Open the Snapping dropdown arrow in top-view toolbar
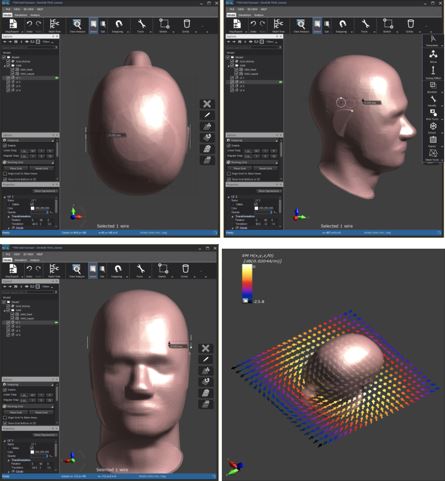The width and height of the screenshot is (445, 481). pyautogui.click(x=127, y=32)
